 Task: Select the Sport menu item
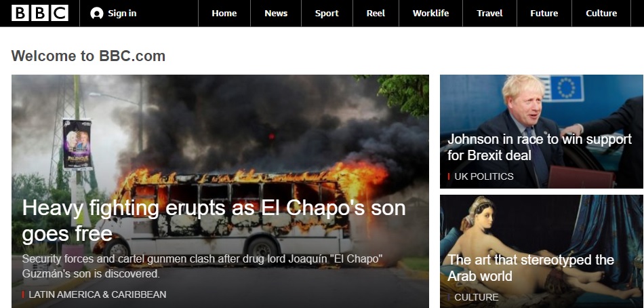click(327, 13)
